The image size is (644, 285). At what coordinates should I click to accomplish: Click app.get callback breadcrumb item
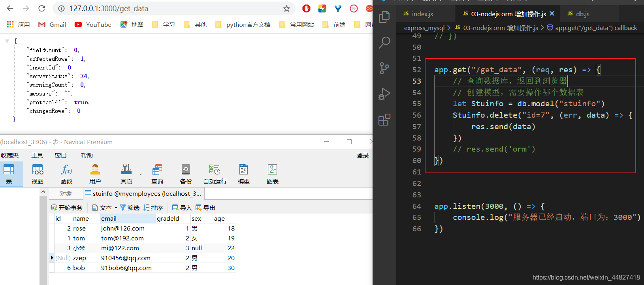point(592,28)
